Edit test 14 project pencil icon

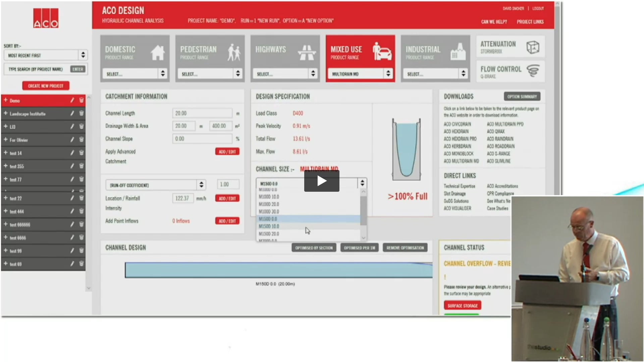tap(72, 153)
